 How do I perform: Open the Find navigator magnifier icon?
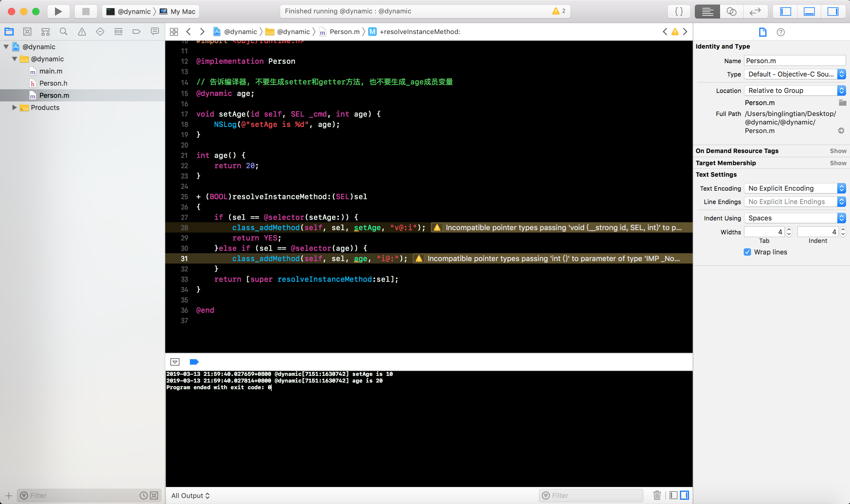click(63, 32)
